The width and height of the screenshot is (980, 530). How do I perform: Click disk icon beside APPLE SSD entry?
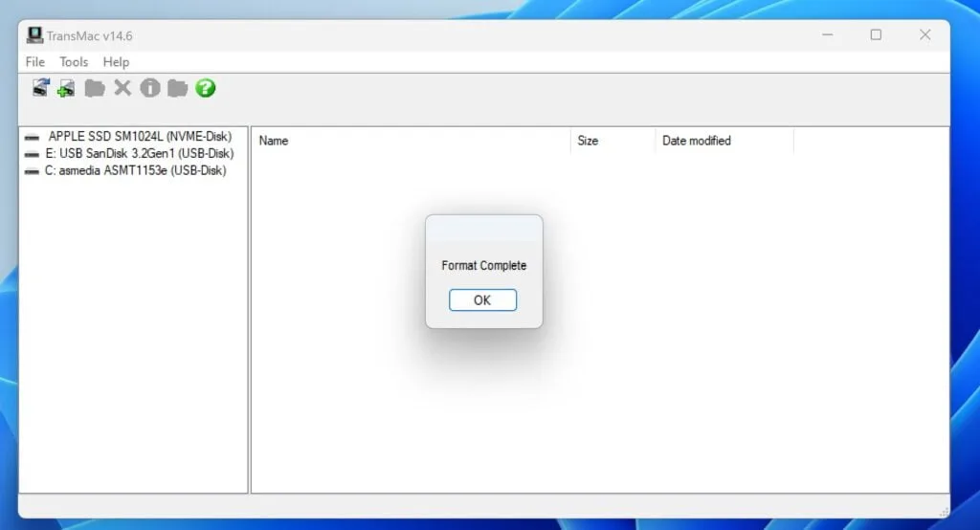(x=32, y=137)
